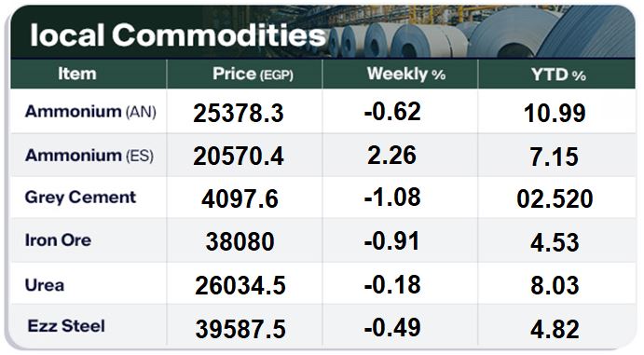Viewport: 644px width, 355px height.
Task: Click the Iron Ore row label
Action: click(58, 240)
